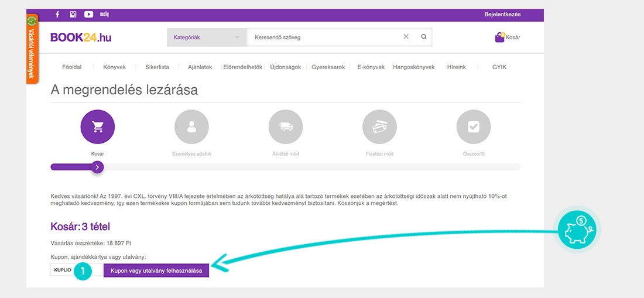Open the YouTube icon in top bar
Screen dimensions: 644x298
point(89,15)
